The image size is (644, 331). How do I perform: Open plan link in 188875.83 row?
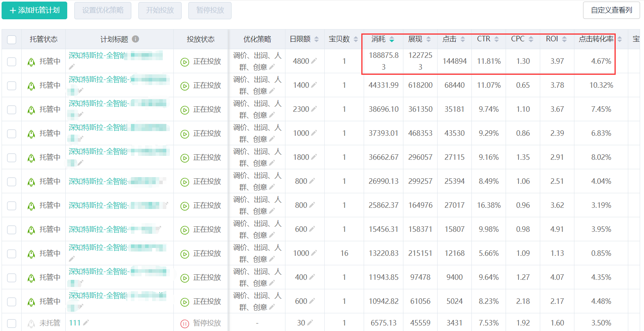point(116,55)
